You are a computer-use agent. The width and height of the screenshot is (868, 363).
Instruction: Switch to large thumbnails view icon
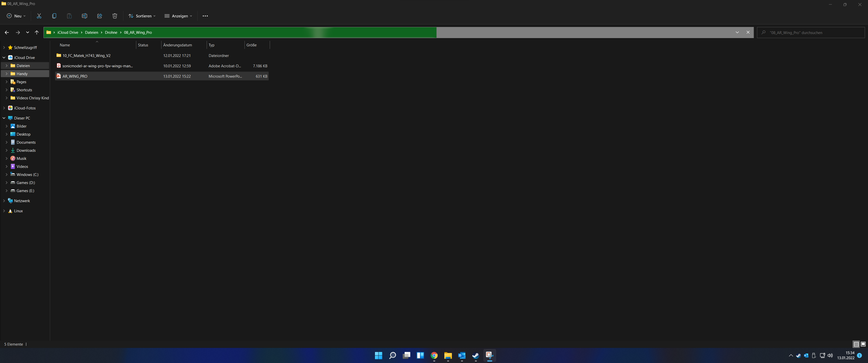coord(863,344)
